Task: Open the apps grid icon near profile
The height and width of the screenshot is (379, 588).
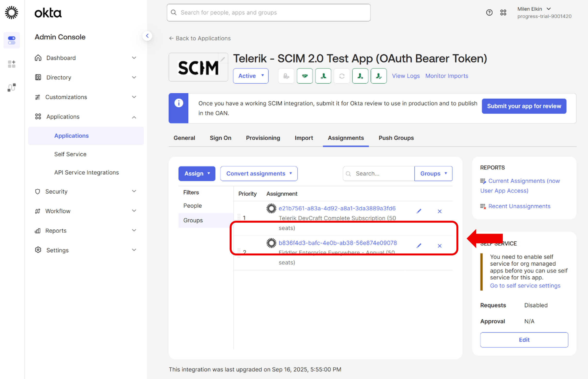Action: [503, 13]
